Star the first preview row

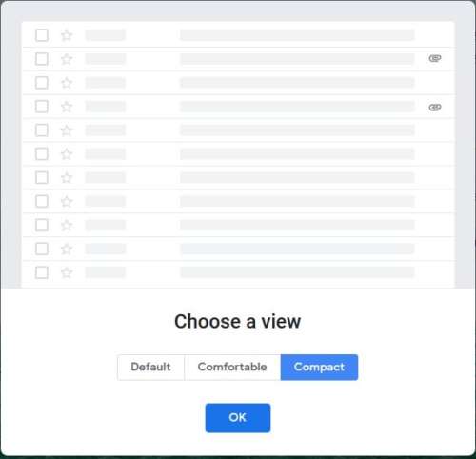[67, 35]
